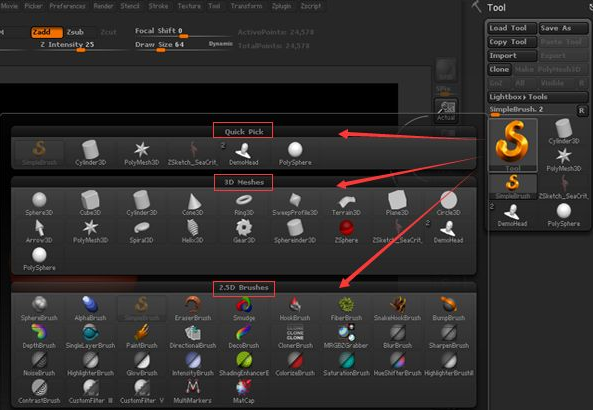Select SweepProfile3D mesh
This screenshot has height=410, width=593.
pyautogui.click(x=295, y=203)
